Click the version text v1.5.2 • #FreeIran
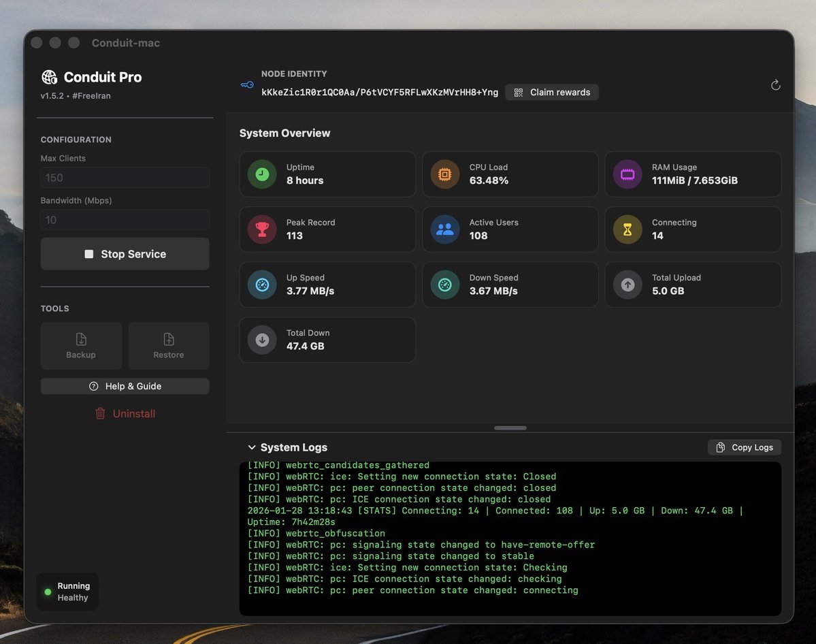This screenshot has height=644, width=816. tap(76, 96)
